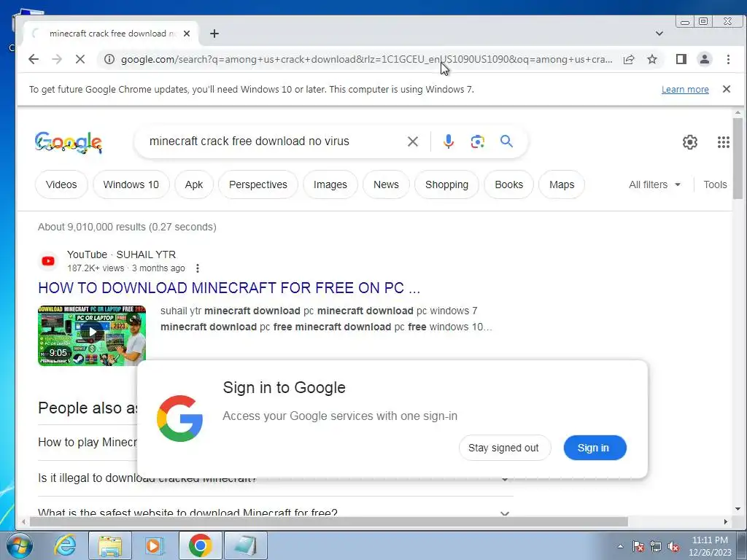Screen dimensions: 747x560
Task: Click the blue Sign in button
Action: point(595,448)
